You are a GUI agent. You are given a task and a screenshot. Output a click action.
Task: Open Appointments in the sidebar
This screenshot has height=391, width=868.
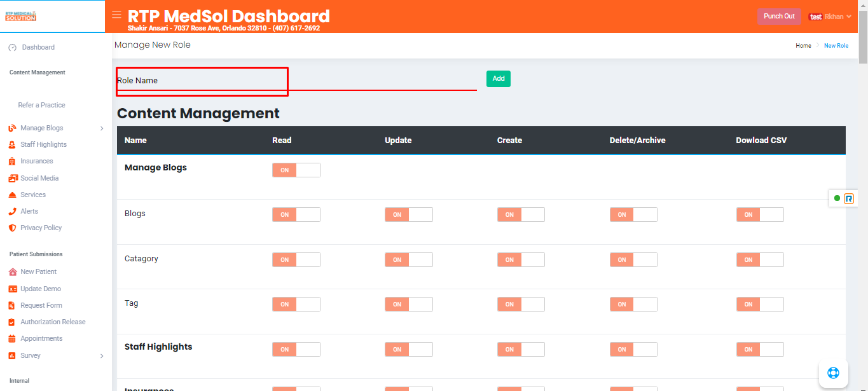coord(41,339)
